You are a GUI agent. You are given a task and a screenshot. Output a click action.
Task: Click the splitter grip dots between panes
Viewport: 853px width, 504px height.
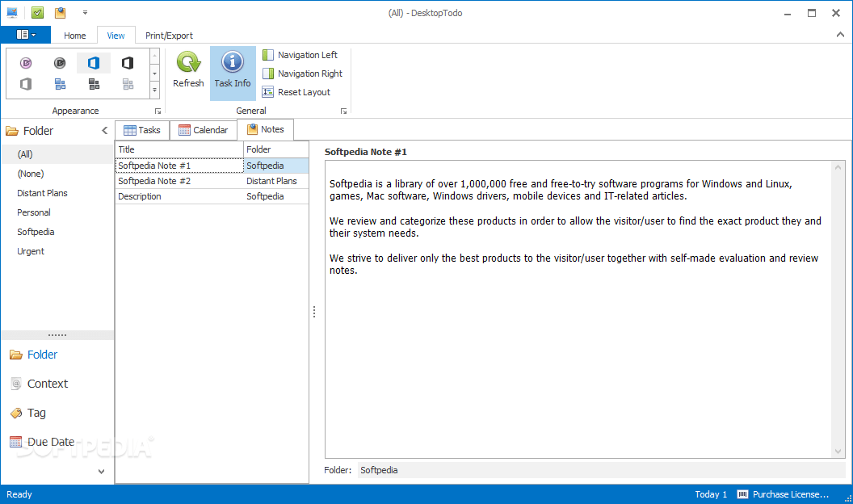click(x=314, y=312)
